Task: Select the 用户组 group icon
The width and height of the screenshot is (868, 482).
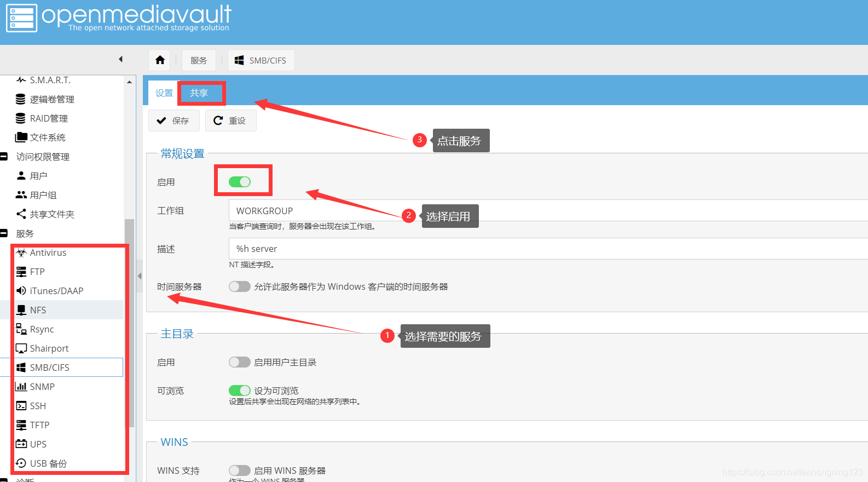Action: 21,194
